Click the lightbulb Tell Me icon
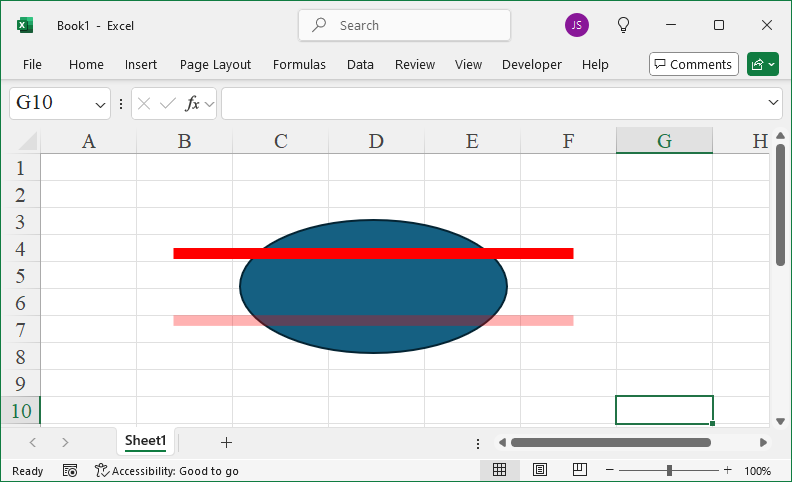Screen dimensions: 792x482 coord(623,25)
